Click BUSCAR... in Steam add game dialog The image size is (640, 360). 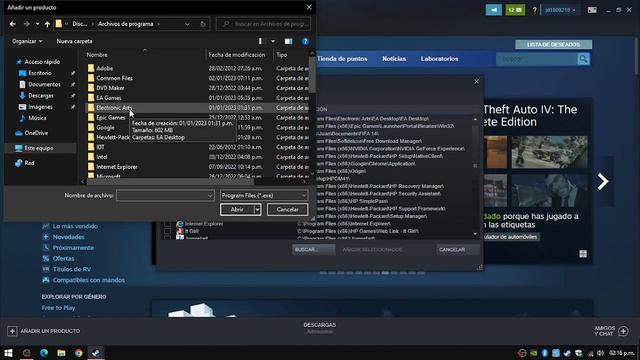tap(313, 249)
